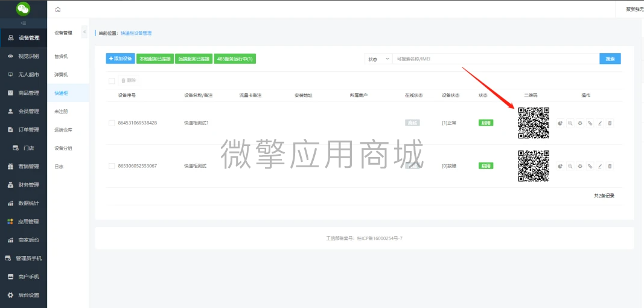Open 后台设置 in the sidebar
The image size is (644, 308).
pyautogui.click(x=24, y=295)
